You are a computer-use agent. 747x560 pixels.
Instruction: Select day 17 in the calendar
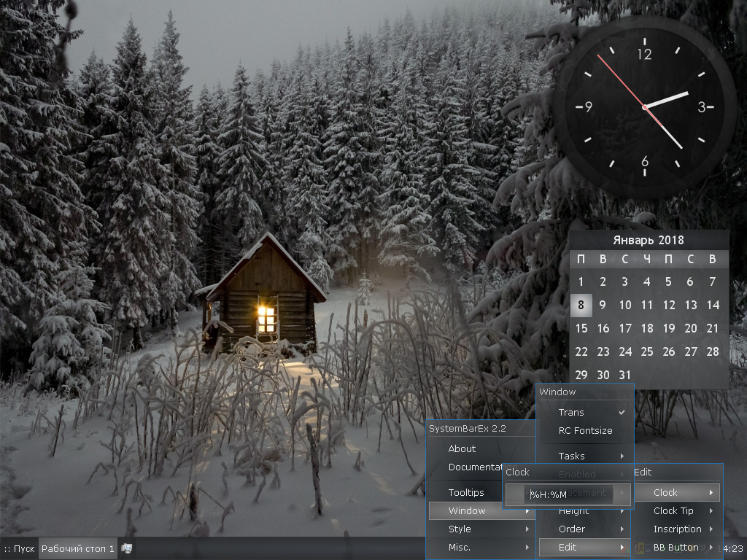(x=625, y=328)
